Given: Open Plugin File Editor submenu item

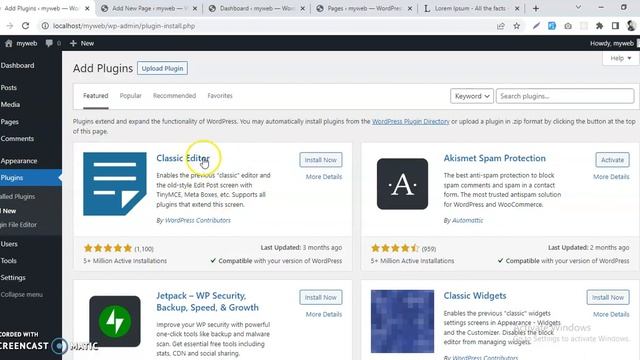Looking at the screenshot, I should [x=19, y=225].
